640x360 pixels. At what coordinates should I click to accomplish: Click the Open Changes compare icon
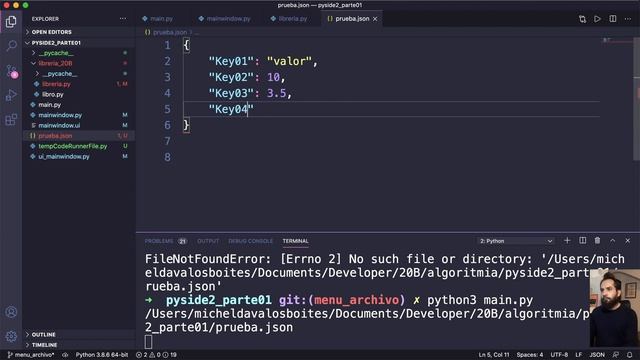click(x=582, y=19)
